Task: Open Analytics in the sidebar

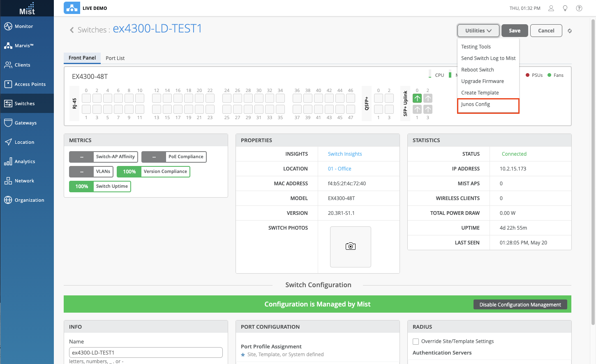Action: [x=27, y=161]
